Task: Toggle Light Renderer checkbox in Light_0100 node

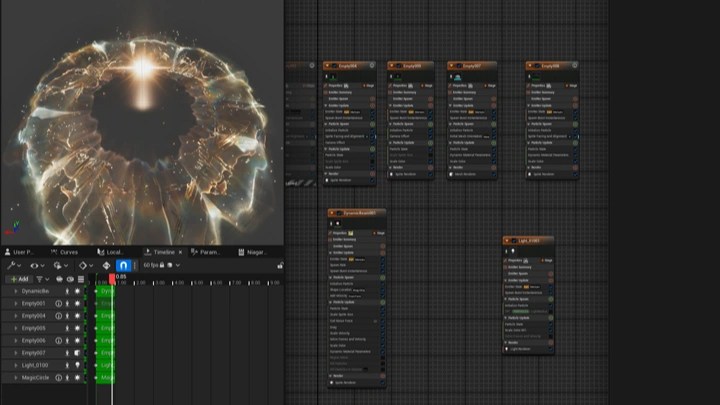Action: pyautogui.click(x=549, y=349)
